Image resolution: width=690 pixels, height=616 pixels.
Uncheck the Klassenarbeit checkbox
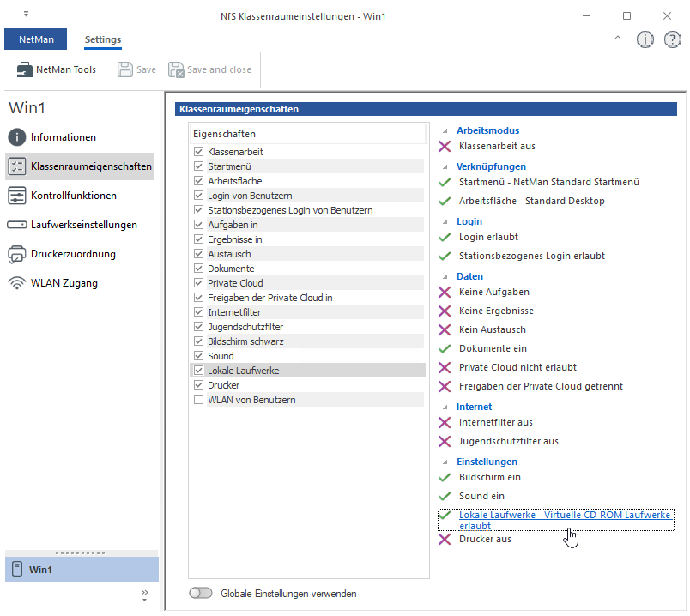(198, 152)
